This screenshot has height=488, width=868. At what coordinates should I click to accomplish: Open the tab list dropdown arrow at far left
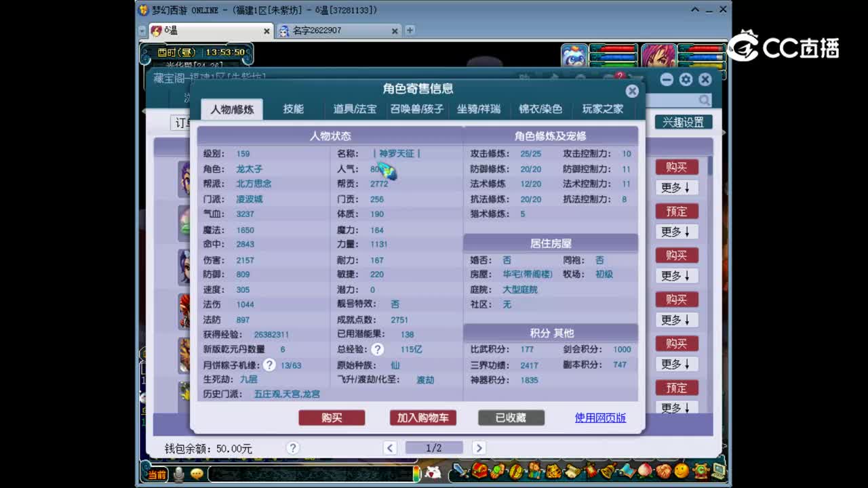[x=142, y=31]
